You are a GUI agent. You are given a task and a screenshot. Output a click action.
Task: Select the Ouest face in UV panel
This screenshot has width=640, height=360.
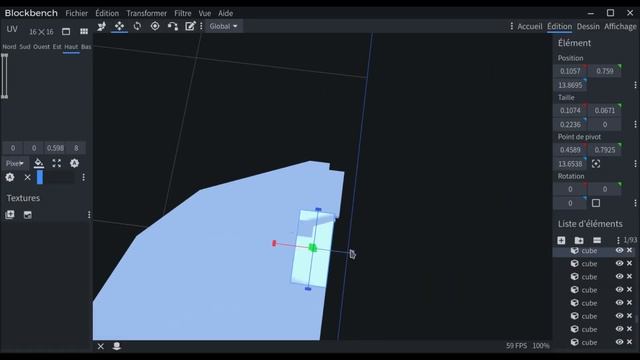41,47
